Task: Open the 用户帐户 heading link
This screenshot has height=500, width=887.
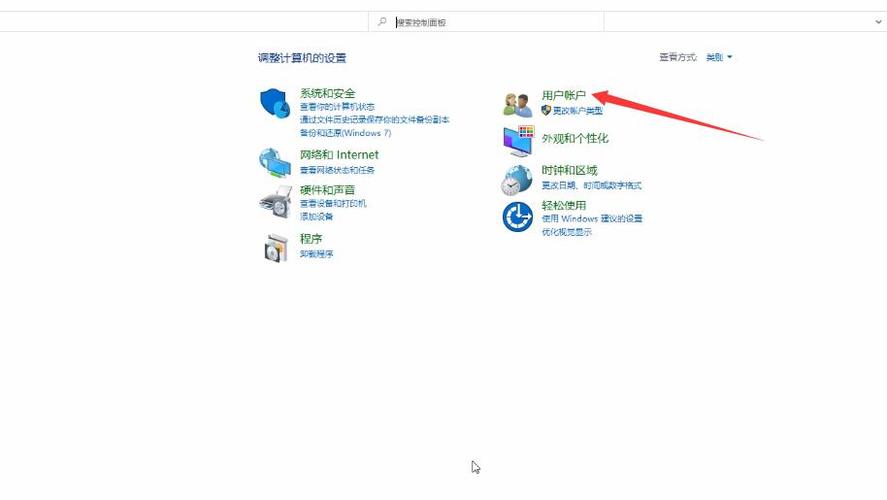Action: pos(563,95)
